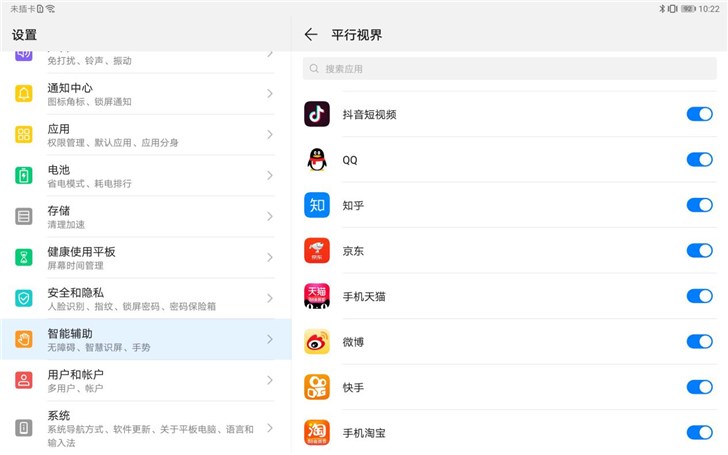Open the 应用 settings entry
Viewport: 728px width, 455px height.
point(146,135)
